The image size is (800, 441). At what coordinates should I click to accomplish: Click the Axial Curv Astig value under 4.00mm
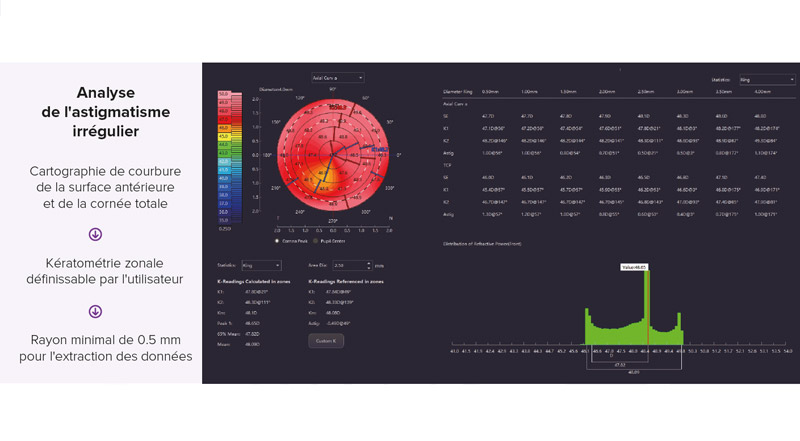[x=766, y=153]
